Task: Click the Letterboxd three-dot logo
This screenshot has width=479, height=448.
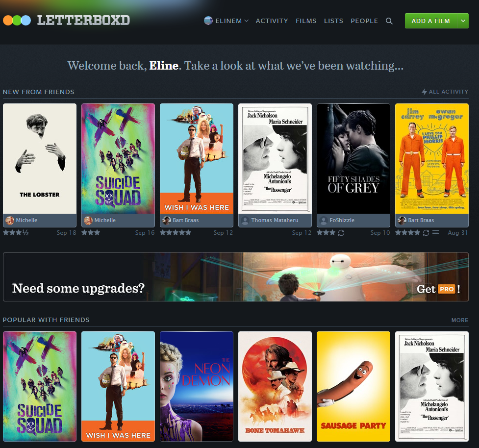Action: coord(17,21)
